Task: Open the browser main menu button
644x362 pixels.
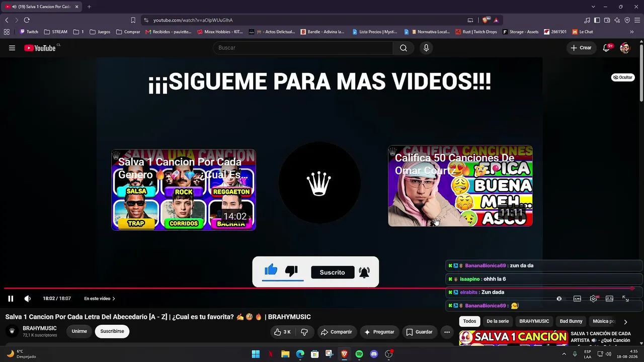Action: 637,20
